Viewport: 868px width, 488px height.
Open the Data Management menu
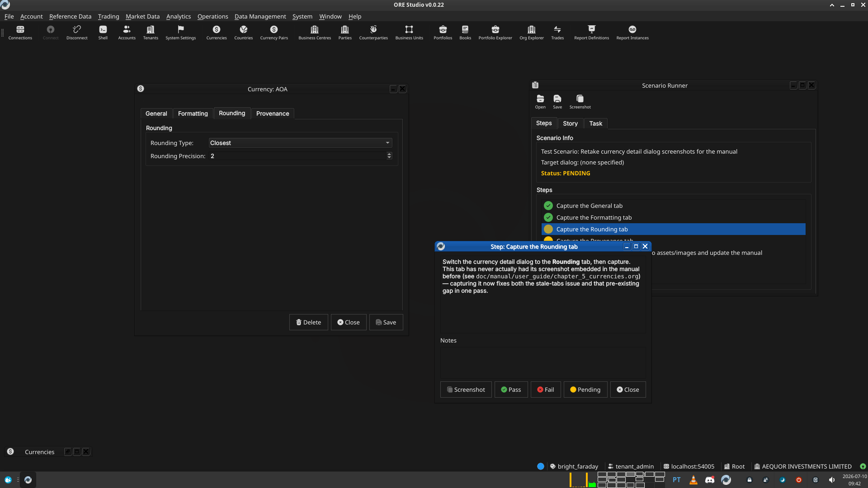tap(260, 16)
